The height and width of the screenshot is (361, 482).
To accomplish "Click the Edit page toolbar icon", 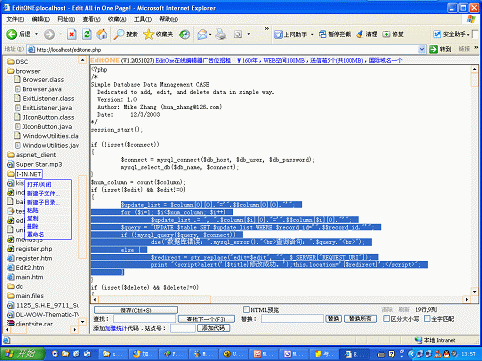I will pyautogui.click(x=238, y=34).
